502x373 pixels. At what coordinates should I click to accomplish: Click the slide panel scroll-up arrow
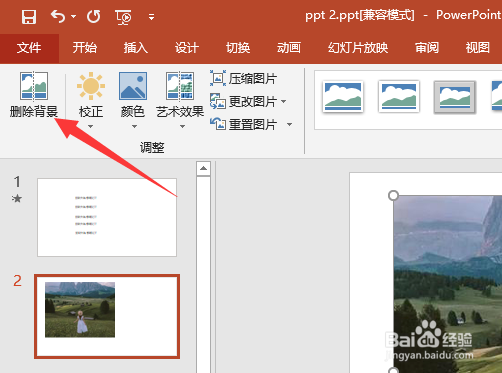[203, 169]
